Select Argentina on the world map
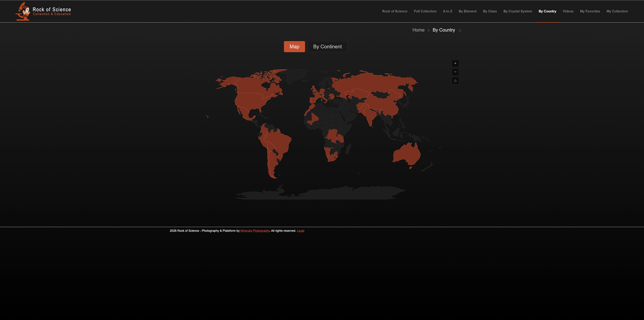 [x=272, y=161]
